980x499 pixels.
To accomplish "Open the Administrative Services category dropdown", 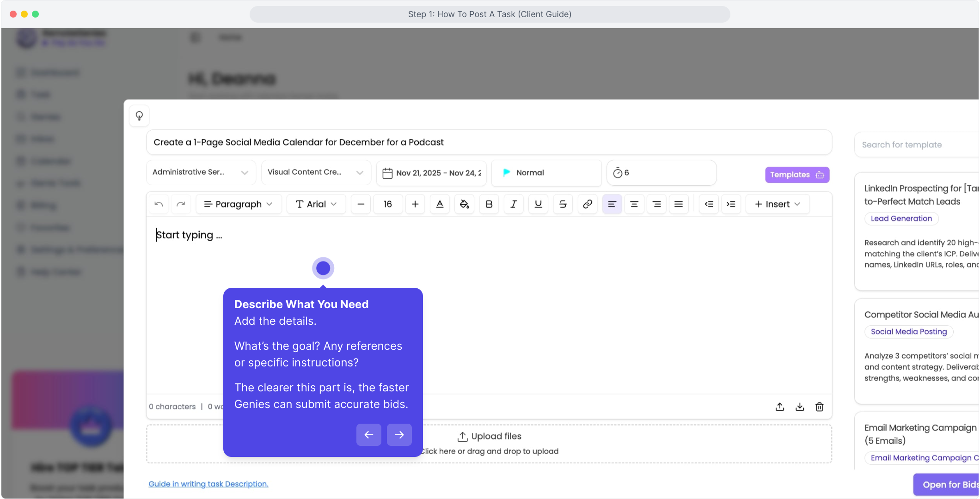I will point(201,172).
